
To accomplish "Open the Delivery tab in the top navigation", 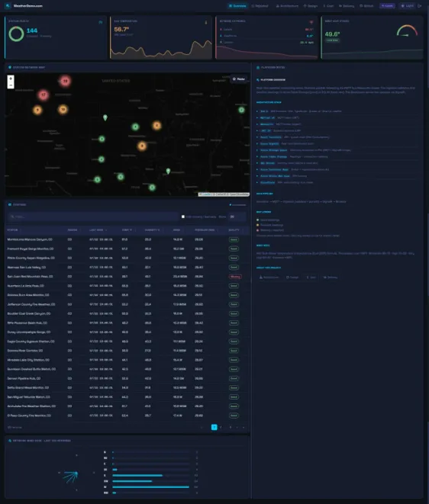I will [347, 6].
